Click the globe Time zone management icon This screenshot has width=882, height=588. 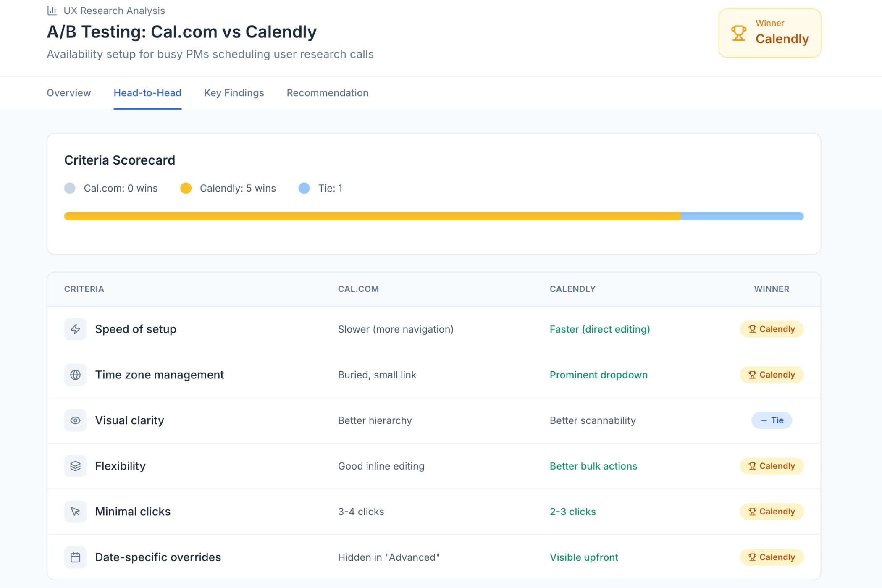coord(75,375)
